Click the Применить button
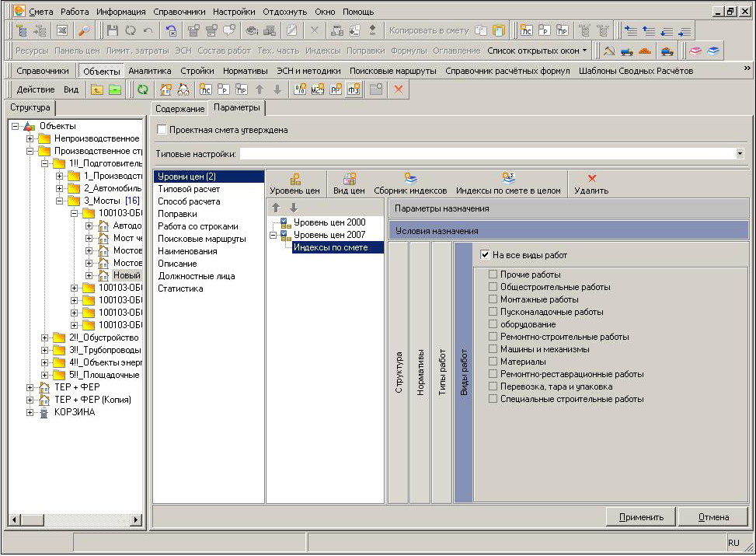 tap(641, 517)
